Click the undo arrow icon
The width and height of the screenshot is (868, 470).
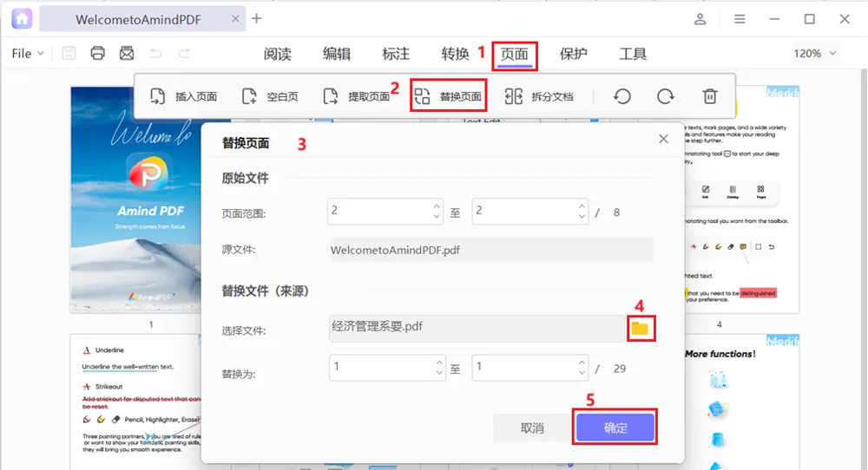click(155, 53)
